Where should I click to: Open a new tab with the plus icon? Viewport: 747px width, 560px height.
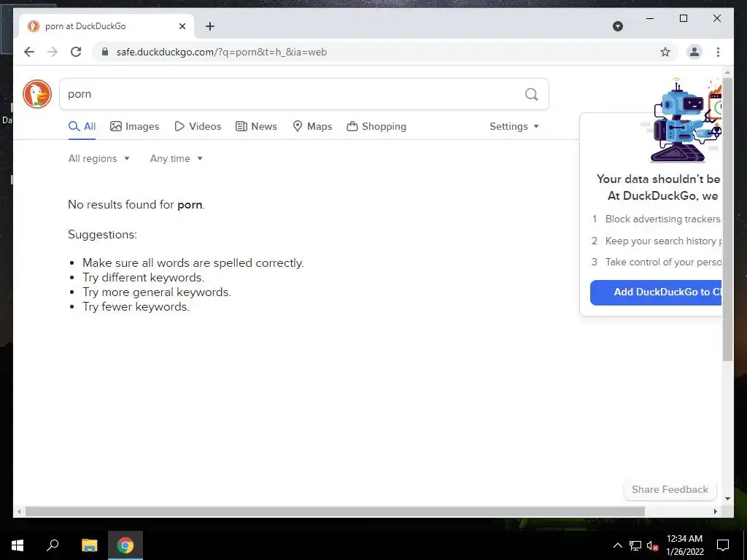point(209,26)
